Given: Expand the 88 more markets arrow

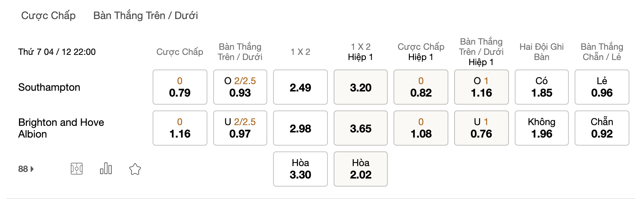Looking at the screenshot, I should tap(26, 169).
